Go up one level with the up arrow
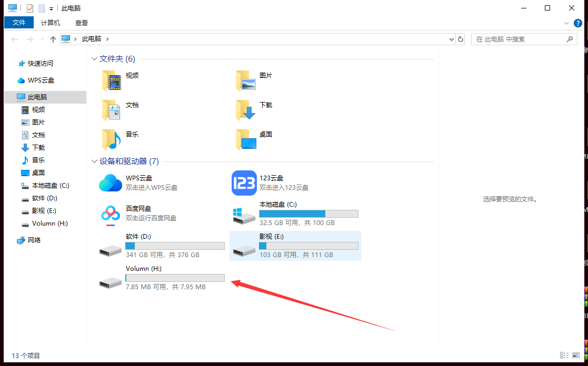Screen dimensions: 588x366 point(53,39)
